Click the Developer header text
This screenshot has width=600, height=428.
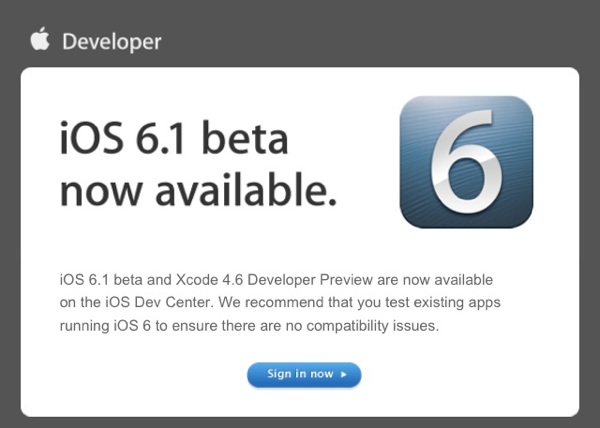coord(112,41)
